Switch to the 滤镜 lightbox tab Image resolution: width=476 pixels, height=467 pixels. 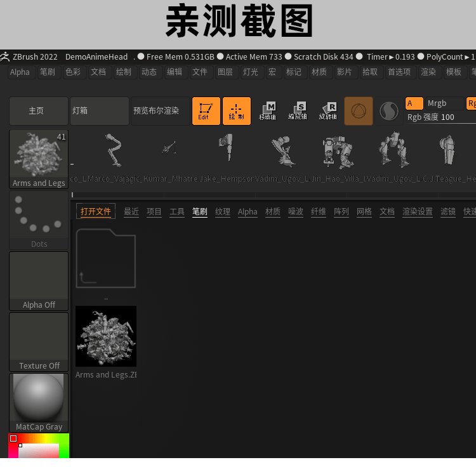(x=448, y=211)
